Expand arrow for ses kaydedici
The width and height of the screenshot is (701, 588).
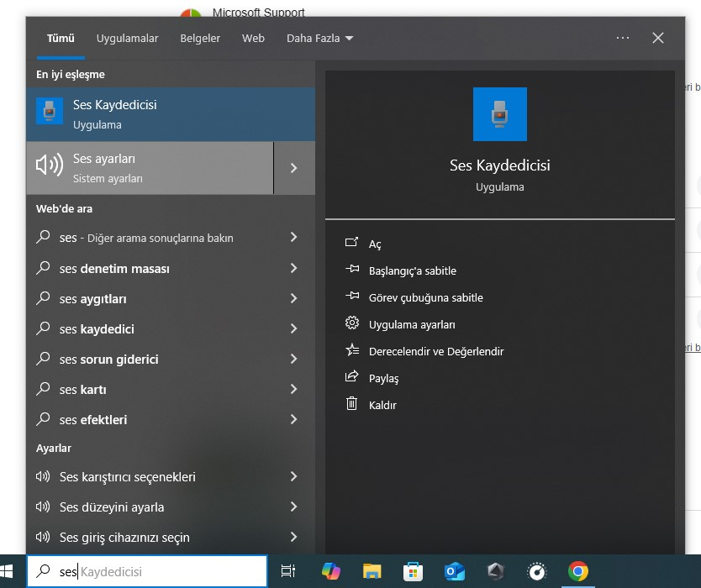tap(293, 328)
